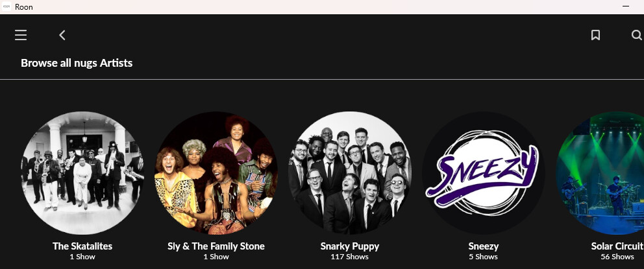This screenshot has width=644, height=269.
Task: Open Solar Circuit concert image
Action: point(600,173)
